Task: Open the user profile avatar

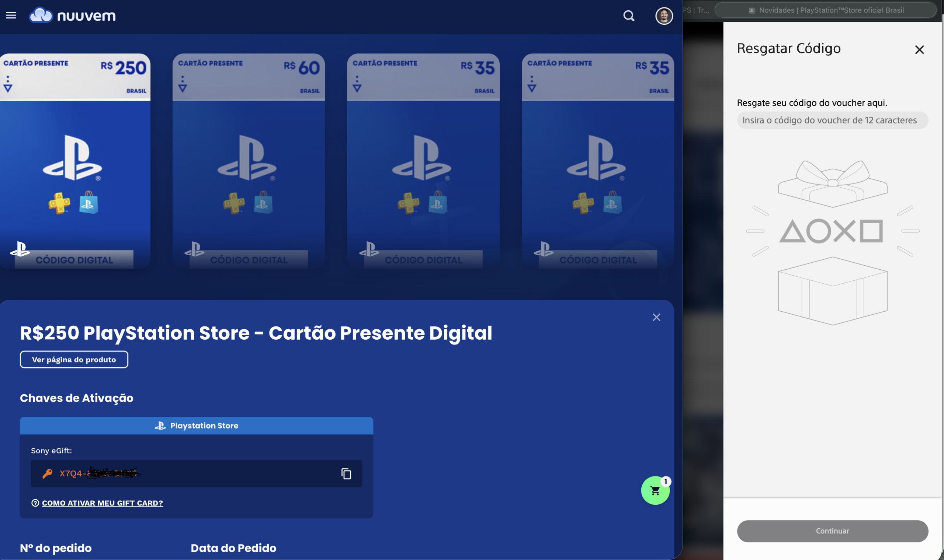Action: tap(664, 16)
